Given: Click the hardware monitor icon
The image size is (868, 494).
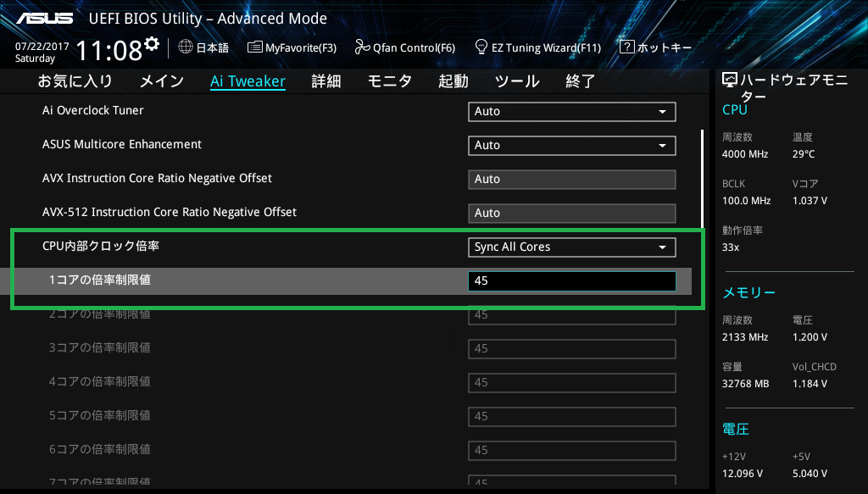Looking at the screenshot, I should [730, 80].
